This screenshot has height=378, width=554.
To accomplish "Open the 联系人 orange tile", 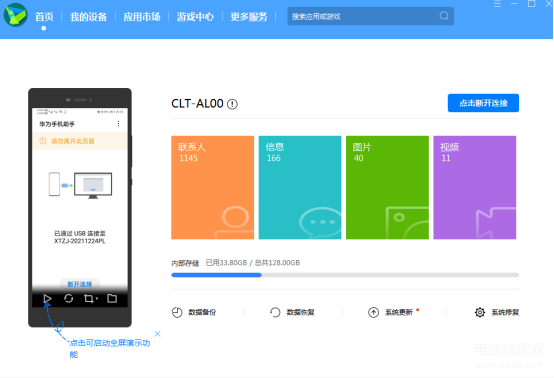I will [x=212, y=187].
